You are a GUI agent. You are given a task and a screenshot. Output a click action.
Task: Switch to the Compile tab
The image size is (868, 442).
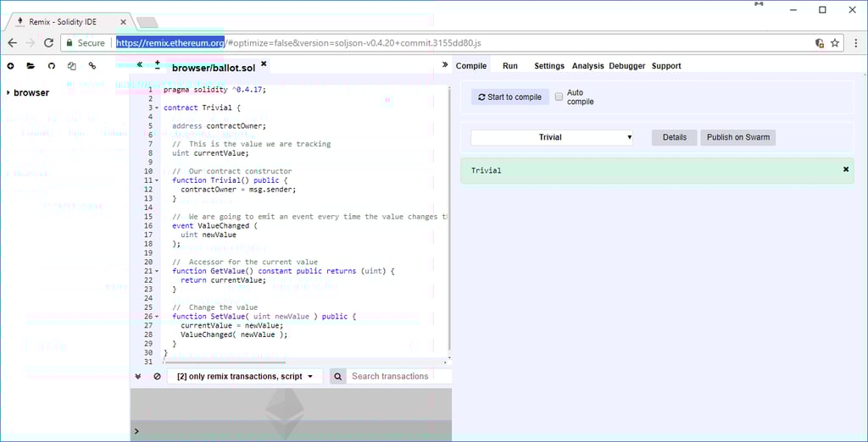coord(471,66)
